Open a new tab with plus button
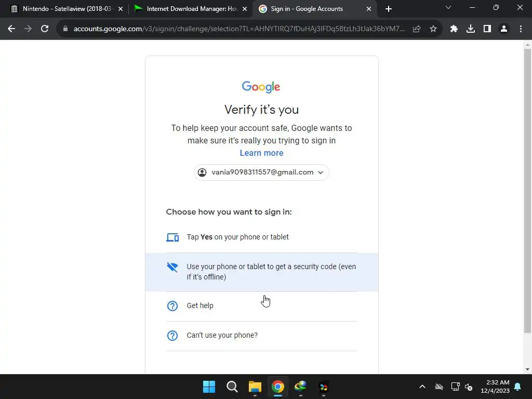Viewport: 532px width, 399px height. pyautogui.click(x=389, y=9)
